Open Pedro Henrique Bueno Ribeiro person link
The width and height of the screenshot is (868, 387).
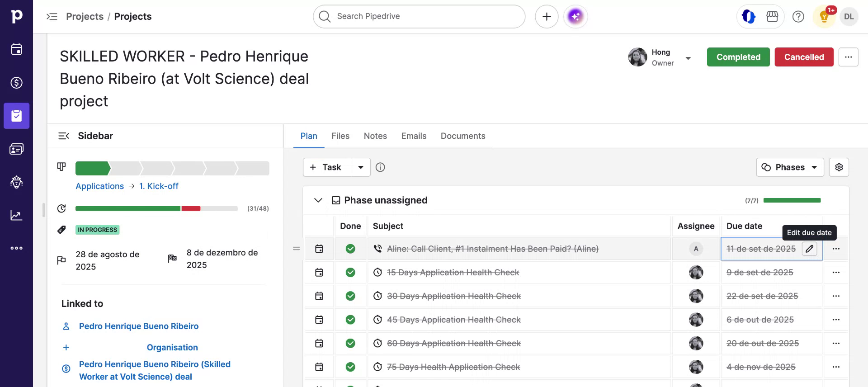tap(139, 326)
